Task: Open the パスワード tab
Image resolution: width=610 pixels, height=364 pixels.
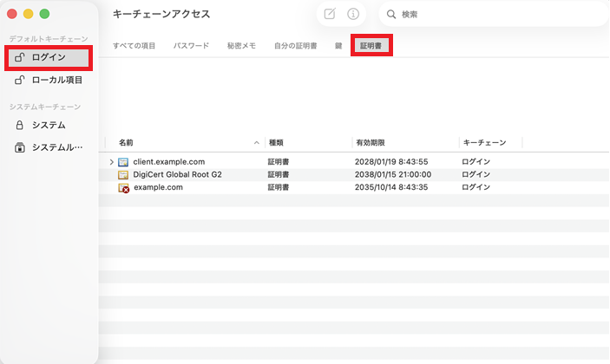Action: [191, 45]
